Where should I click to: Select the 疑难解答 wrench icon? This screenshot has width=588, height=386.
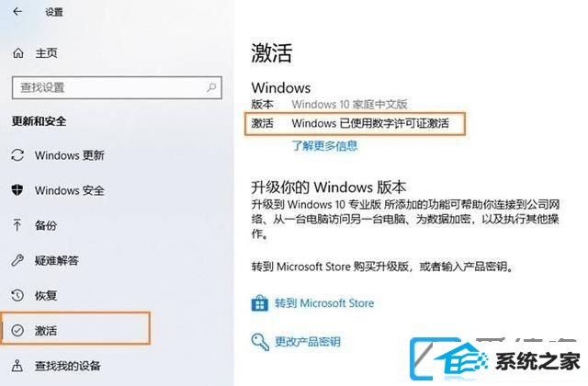coord(17,260)
